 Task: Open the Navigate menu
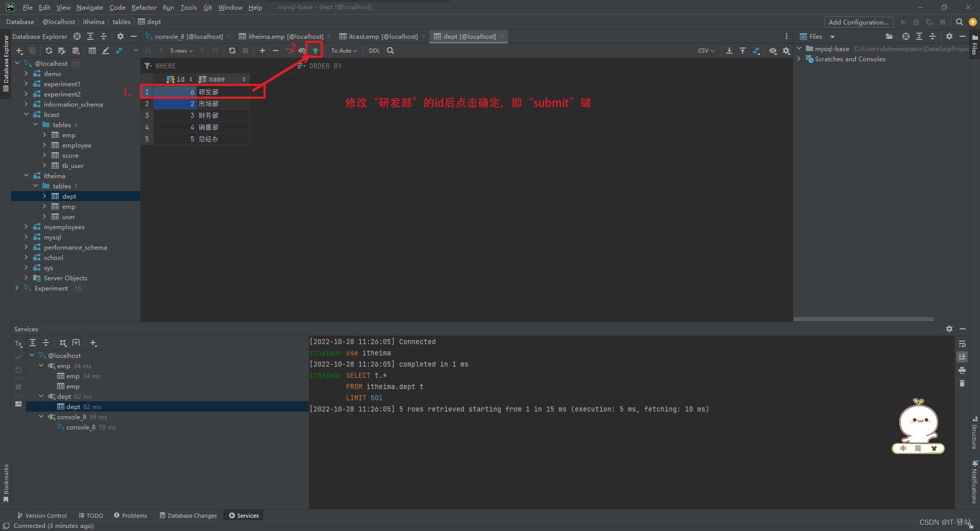pyautogui.click(x=90, y=7)
